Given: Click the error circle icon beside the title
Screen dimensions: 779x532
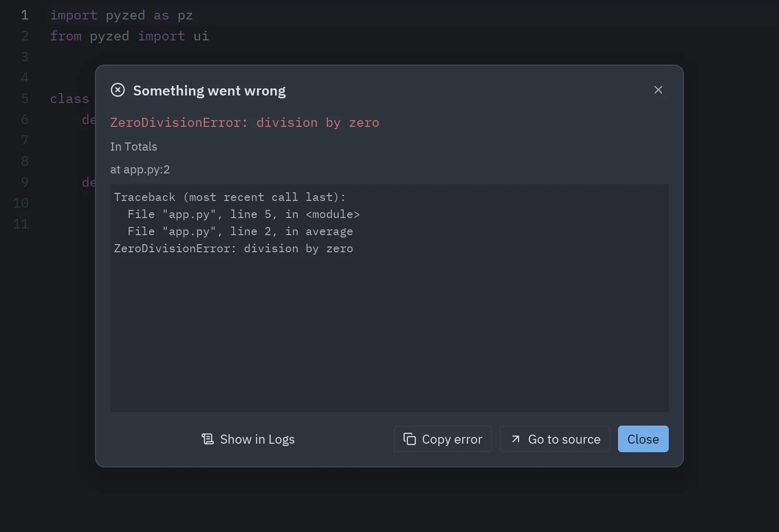Looking at the screenshot, I should (x=118, y=90).
